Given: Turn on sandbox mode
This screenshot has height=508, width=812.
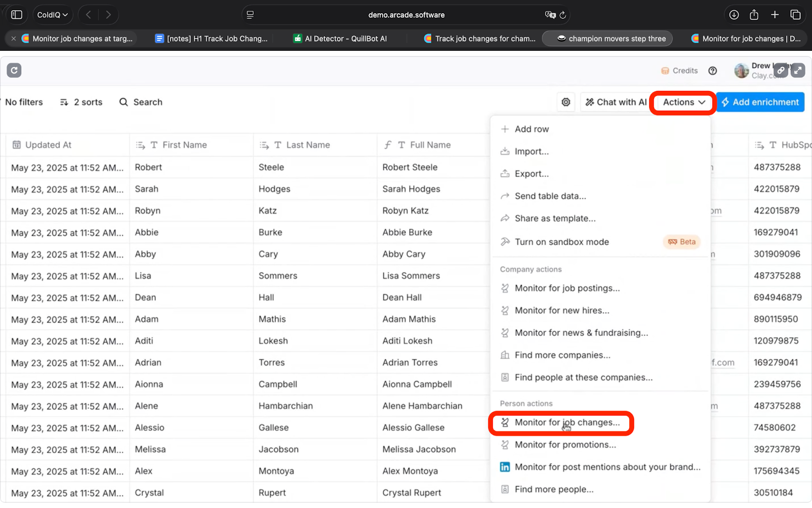Looking at the screenshot, I should tap(561, 242).
